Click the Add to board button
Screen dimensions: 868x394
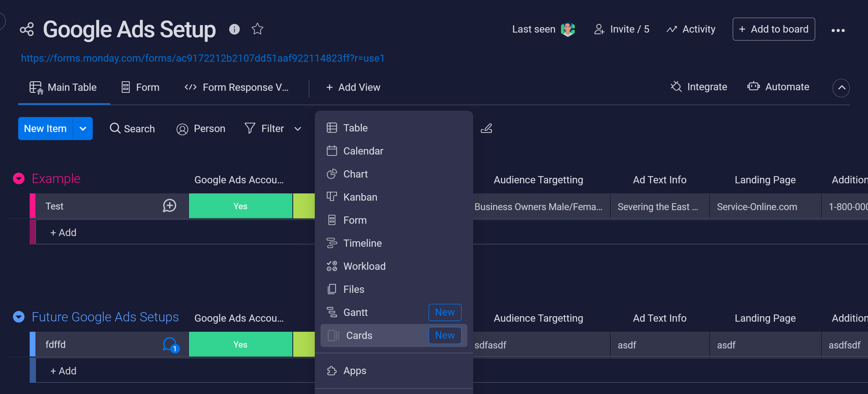coord(773,29)
